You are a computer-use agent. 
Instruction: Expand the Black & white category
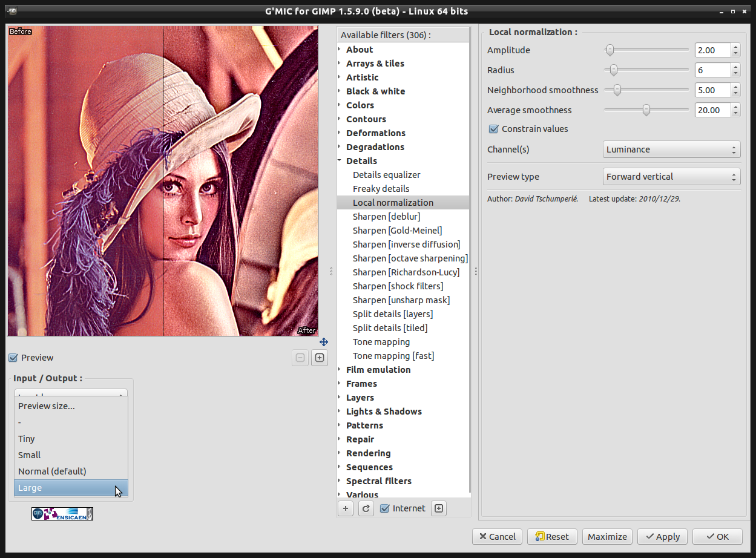pyautogui.click(x=340, y=91)
